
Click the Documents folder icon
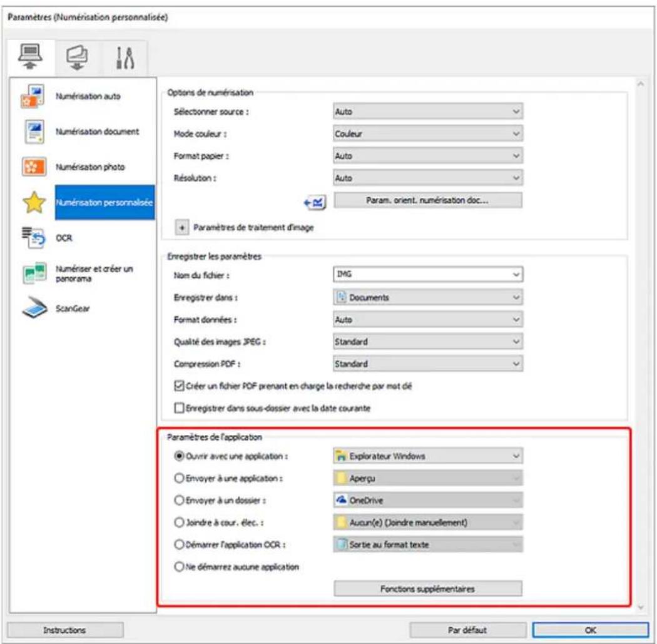pos(342,297)
